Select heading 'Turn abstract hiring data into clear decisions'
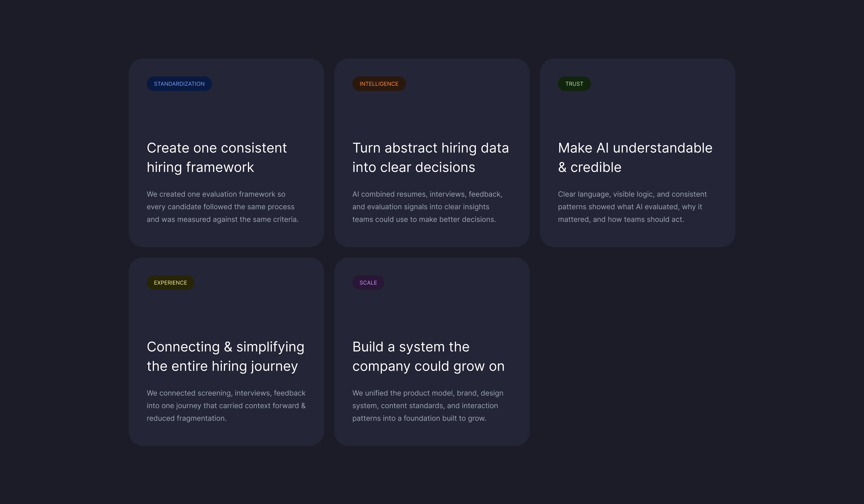The height and width of the screenshot is (504, 864). 431,157
